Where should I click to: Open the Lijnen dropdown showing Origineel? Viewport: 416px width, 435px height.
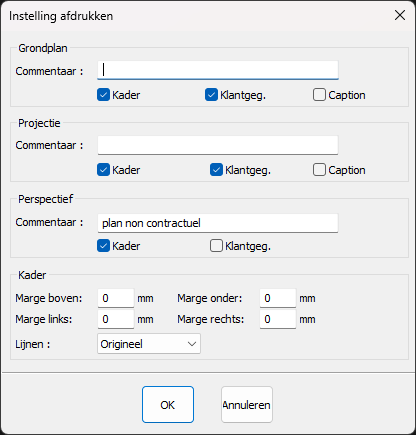point(149,344)
